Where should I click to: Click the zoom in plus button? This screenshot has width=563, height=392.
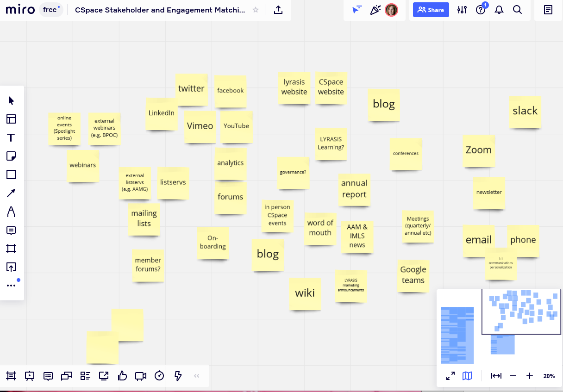point(530,376)
